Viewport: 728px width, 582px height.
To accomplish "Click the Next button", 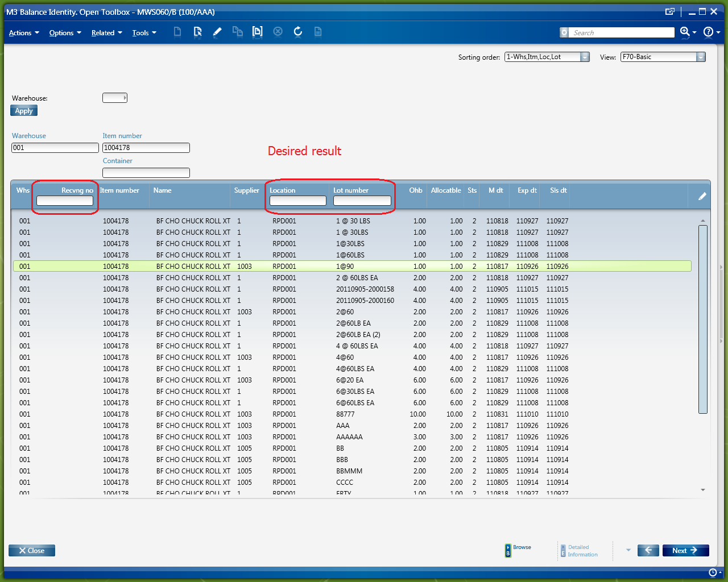I will (685, 550).
